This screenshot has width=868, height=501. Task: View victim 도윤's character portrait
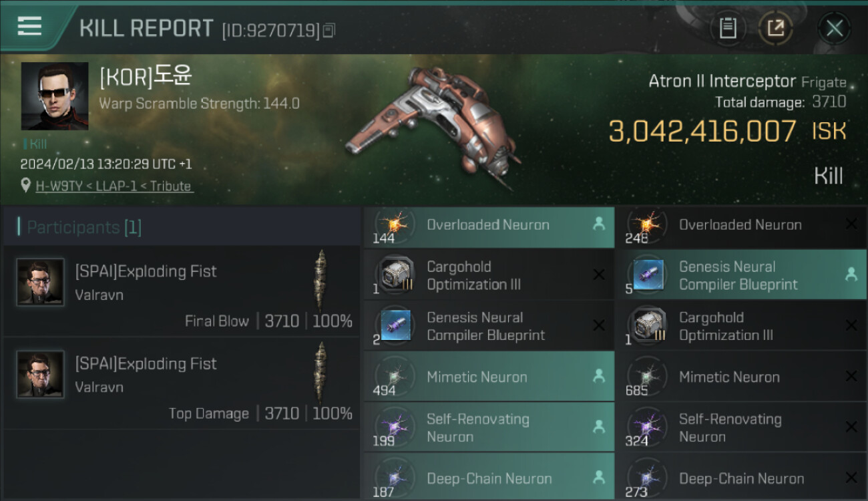pyautogui.click(x=55, y=96)
